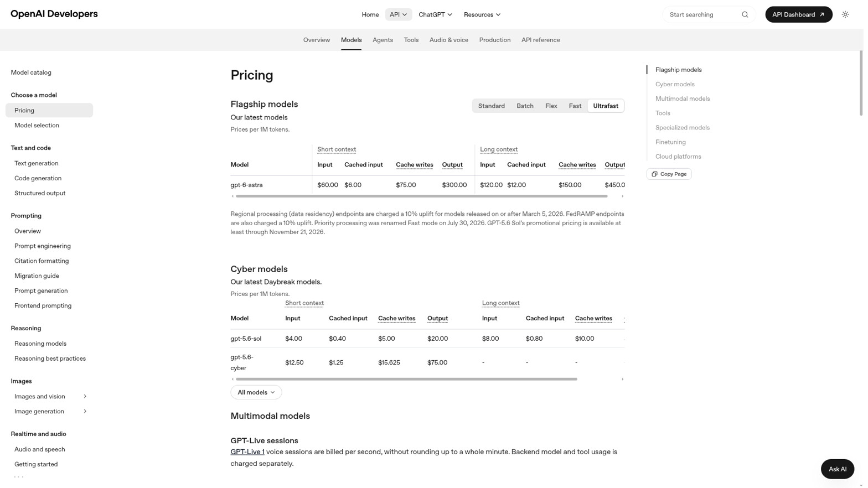Open Model catalog in sidebar
The width and height of the screenshot is (868, 488).
pyautogui.click(x=31, y=72)
